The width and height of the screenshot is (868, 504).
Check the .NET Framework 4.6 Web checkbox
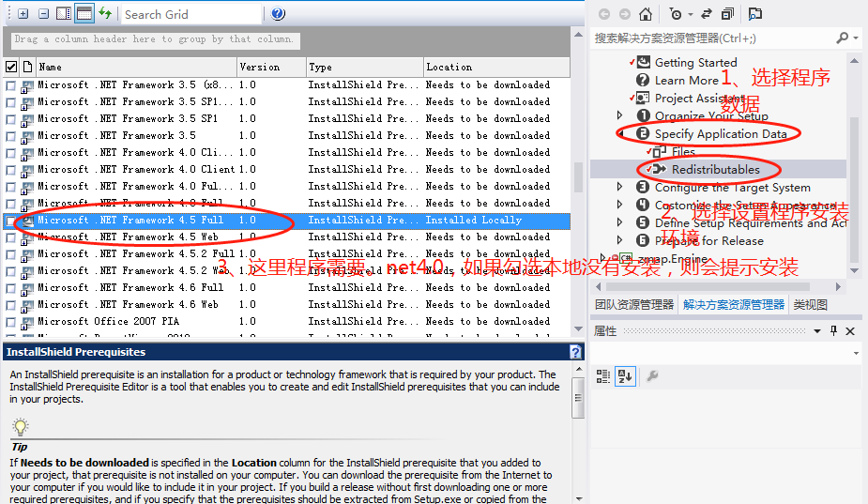10,305
